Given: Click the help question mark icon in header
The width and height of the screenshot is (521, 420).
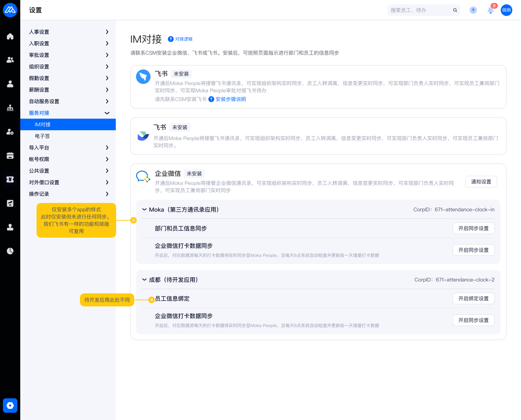Looking at the screenshot, I should pyautogui.click(x=473, y=10).
